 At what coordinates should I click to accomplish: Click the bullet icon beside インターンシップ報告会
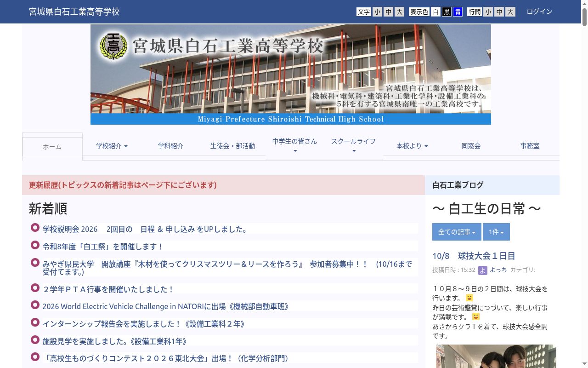35,322
